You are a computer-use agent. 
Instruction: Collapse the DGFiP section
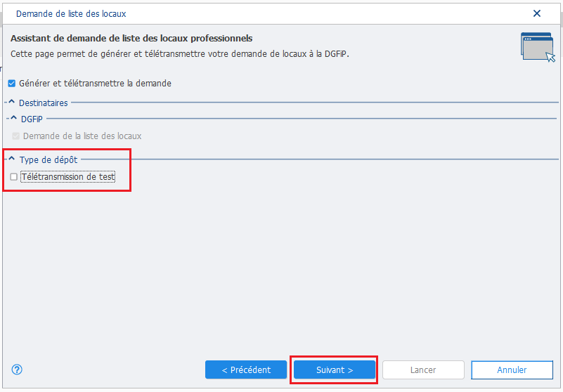coord(13,118)
